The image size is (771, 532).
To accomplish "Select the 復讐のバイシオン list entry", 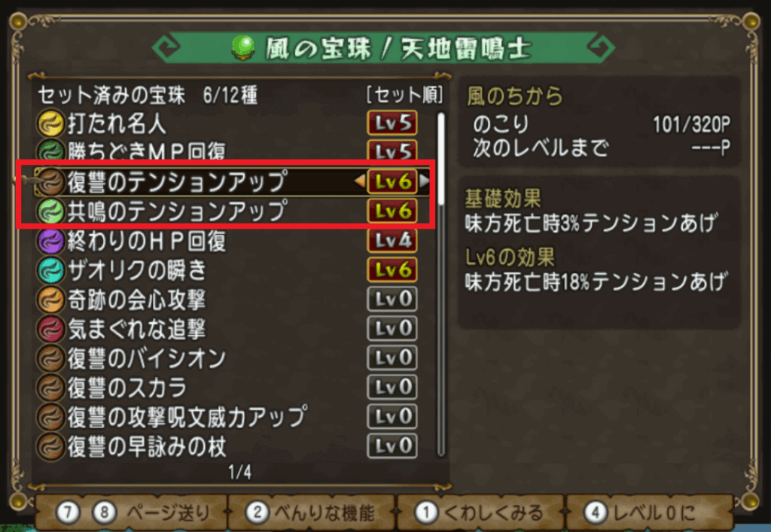I will click(227, 358).
